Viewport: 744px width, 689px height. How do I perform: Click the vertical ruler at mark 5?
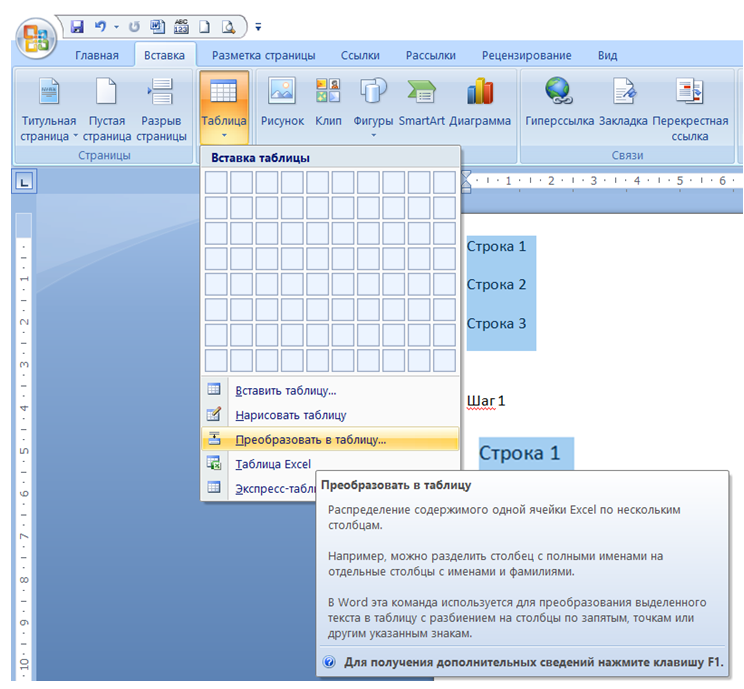point(24,451)
